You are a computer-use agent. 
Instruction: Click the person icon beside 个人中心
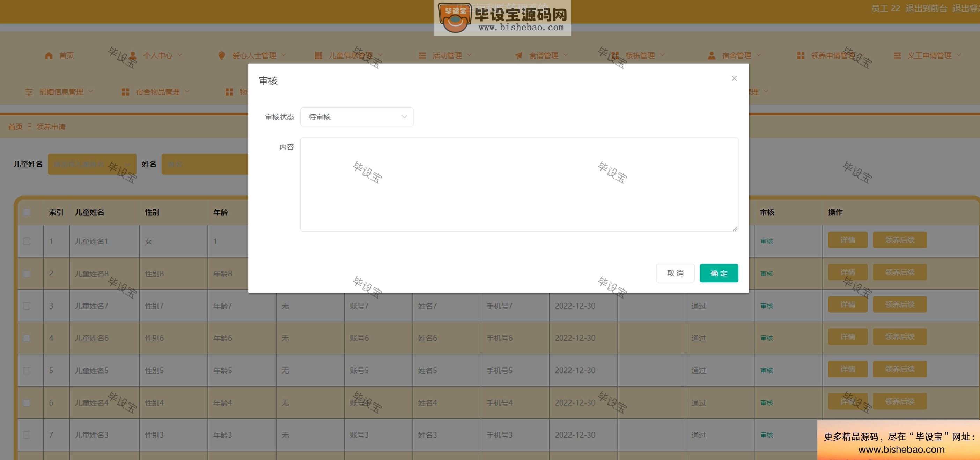coord(133,55)
